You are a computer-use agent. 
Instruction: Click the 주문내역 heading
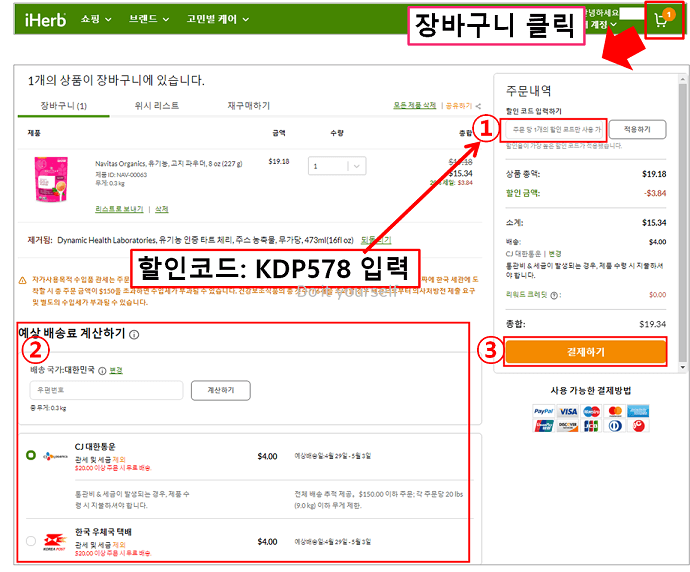[x=528, y=91]
